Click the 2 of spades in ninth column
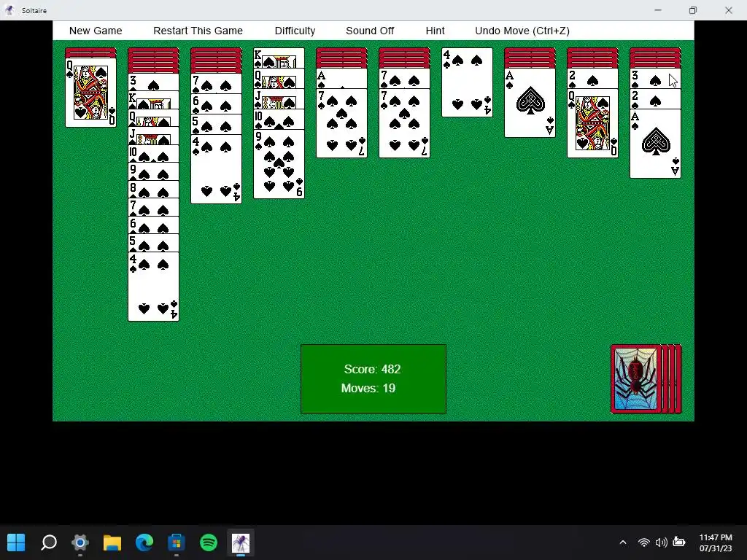Viewport: 747px width, 560px height. [x=592, y=79]
